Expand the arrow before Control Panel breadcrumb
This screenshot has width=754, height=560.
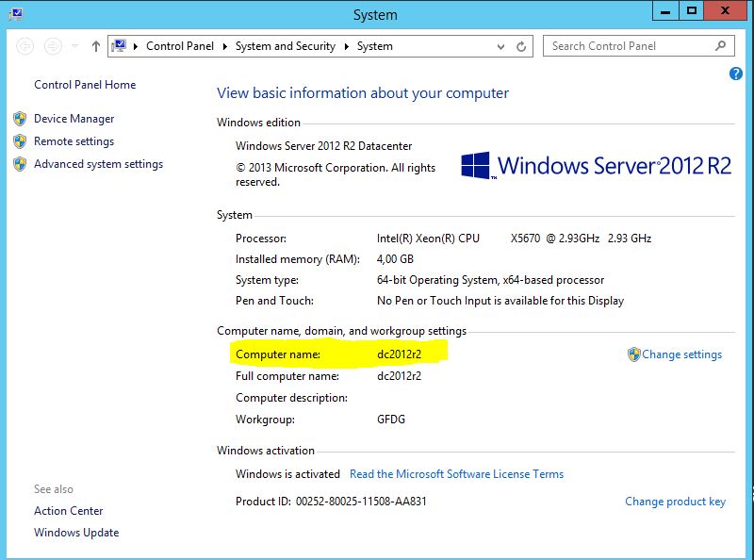click(136, 46)
